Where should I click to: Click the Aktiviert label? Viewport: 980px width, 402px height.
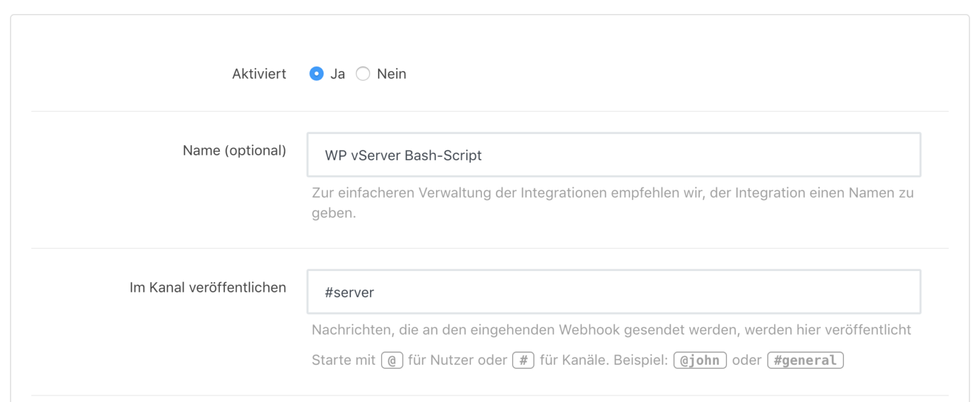click(259, 73)
